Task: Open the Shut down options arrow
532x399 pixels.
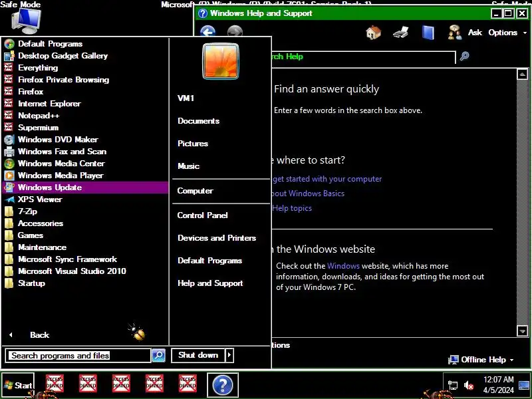Action: click(x=229, y=355)
